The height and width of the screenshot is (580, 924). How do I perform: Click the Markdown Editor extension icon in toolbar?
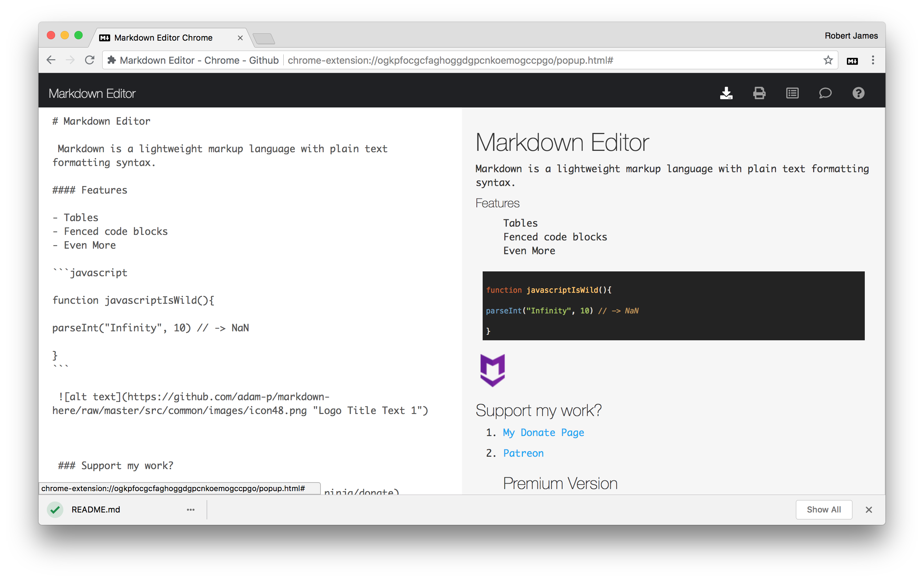click(852, 60)
